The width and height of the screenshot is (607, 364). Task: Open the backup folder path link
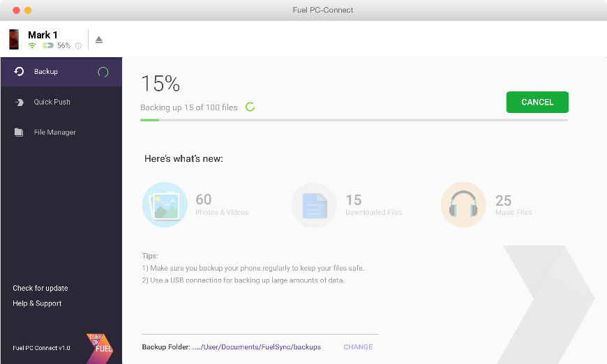[x=257, y=347]
